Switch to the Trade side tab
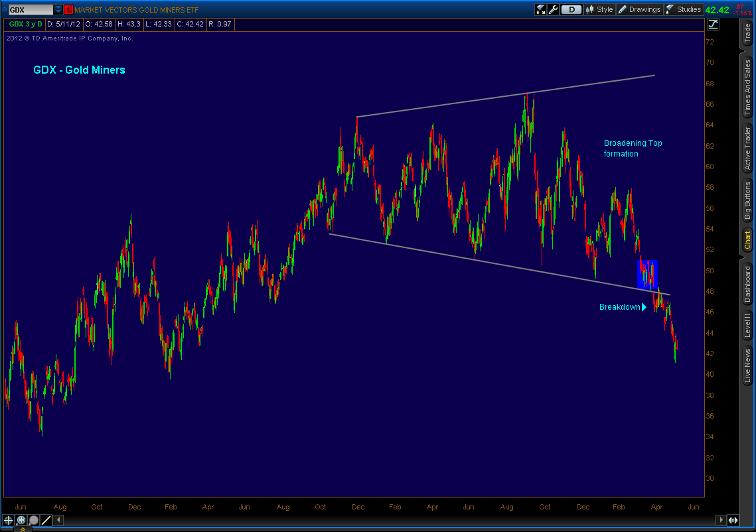The width and height of the screenshot is (756, 532). pos(747,33)
